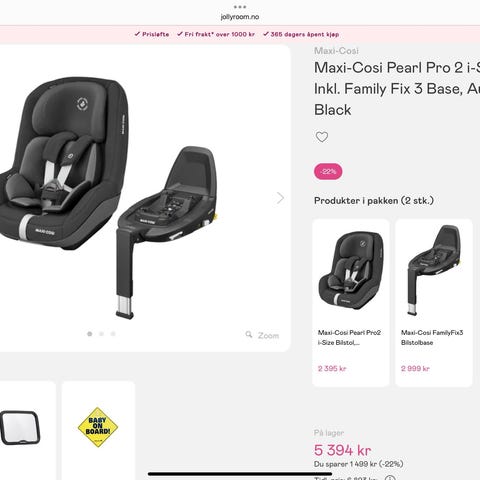Open the Prisløfte promise link

(152, 34)
